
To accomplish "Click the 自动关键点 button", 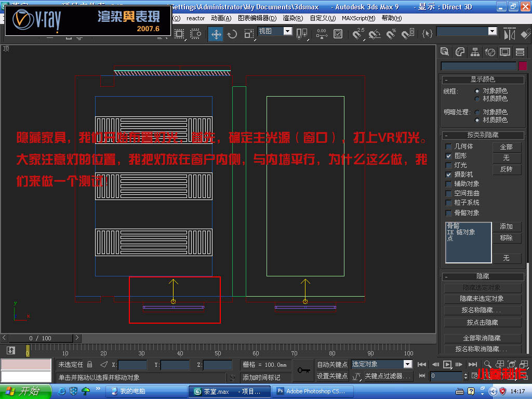I will pyautogui.click(x=332, y=364).
